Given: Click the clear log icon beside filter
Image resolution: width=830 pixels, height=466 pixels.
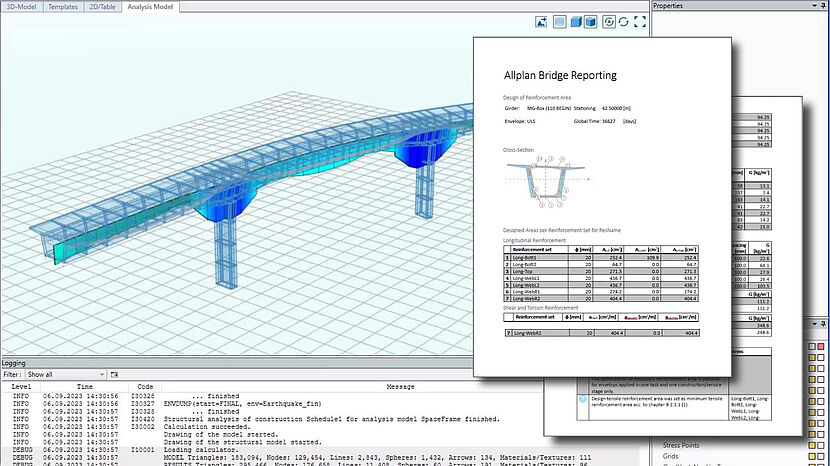Looking at the screenshot, I should [x=114, y=374].
